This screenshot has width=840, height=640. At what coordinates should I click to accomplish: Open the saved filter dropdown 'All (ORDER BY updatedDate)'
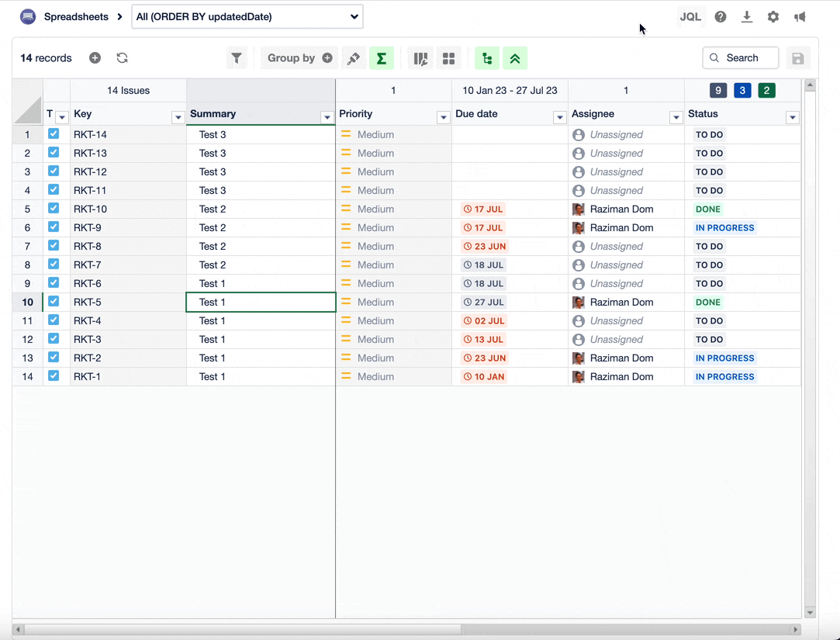[247, 17]
